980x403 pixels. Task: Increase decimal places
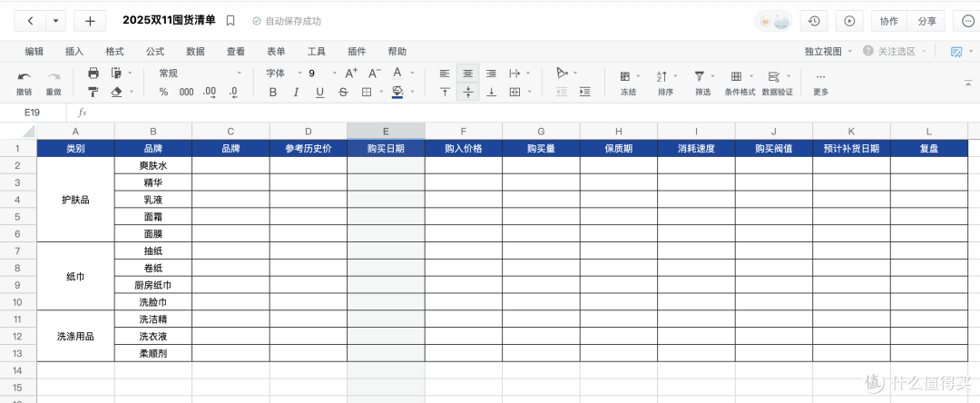(210, 92)
